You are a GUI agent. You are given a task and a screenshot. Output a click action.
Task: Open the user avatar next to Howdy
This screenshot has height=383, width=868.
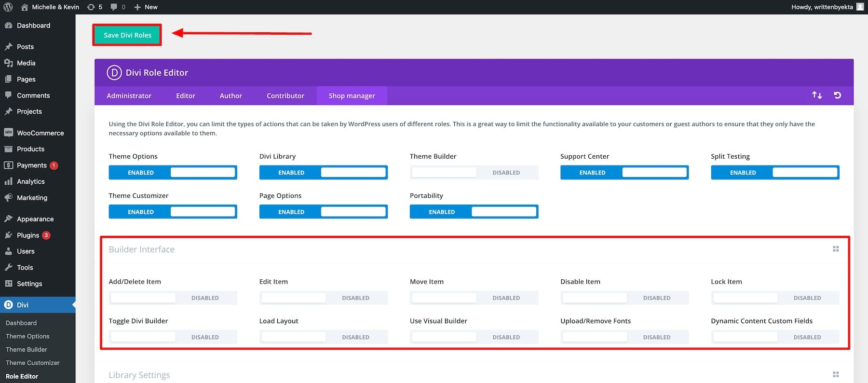860,7
